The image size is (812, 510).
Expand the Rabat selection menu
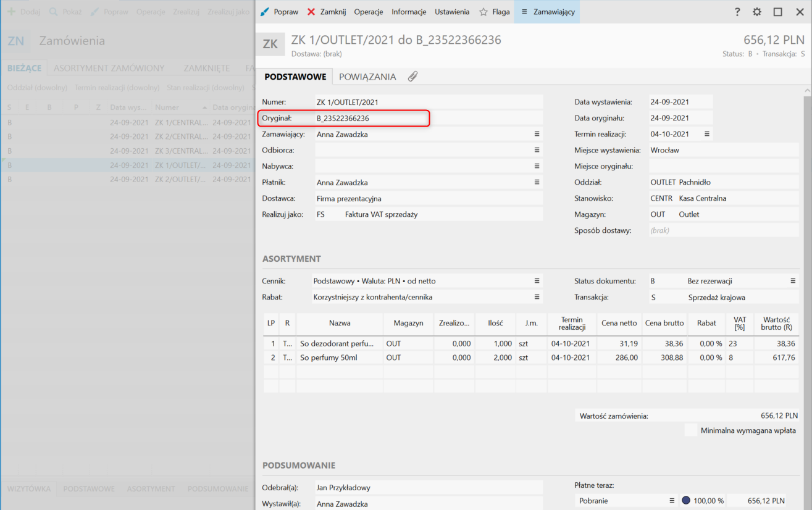(x=537, y=297)
